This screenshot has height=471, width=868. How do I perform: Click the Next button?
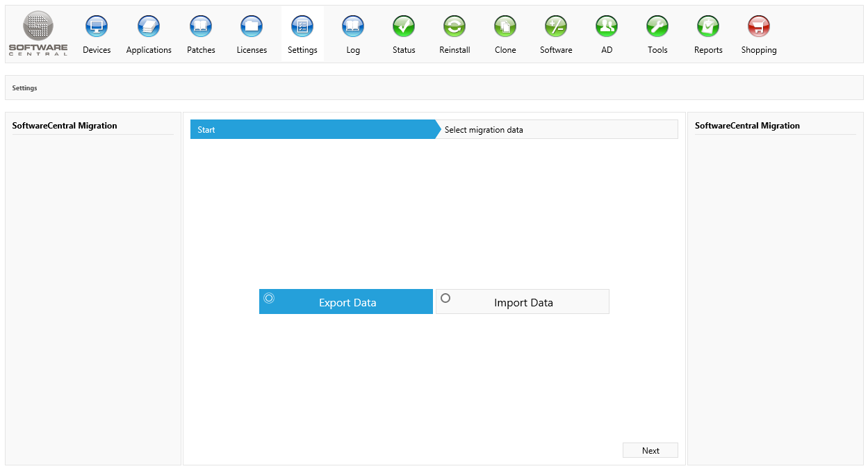tap(650, 451)
